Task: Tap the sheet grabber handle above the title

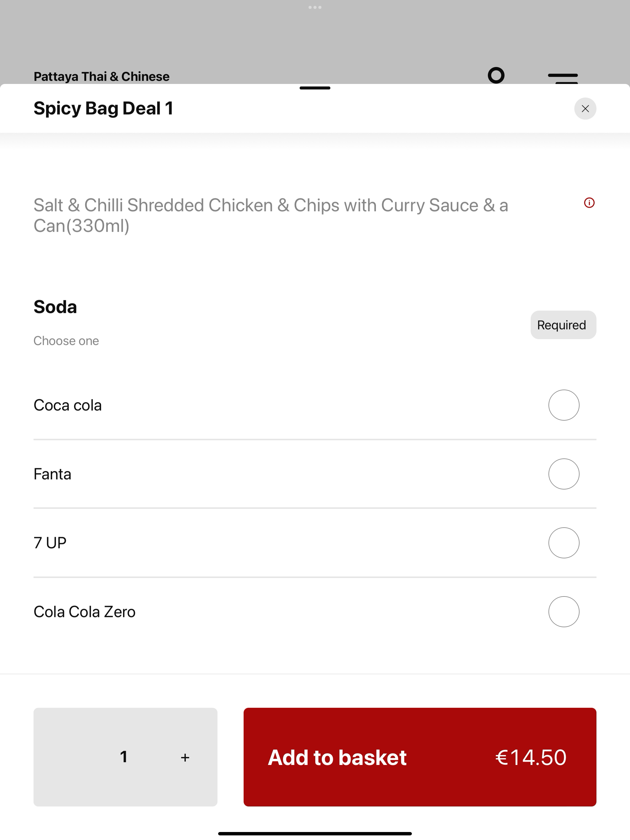Action: [315, 88]
